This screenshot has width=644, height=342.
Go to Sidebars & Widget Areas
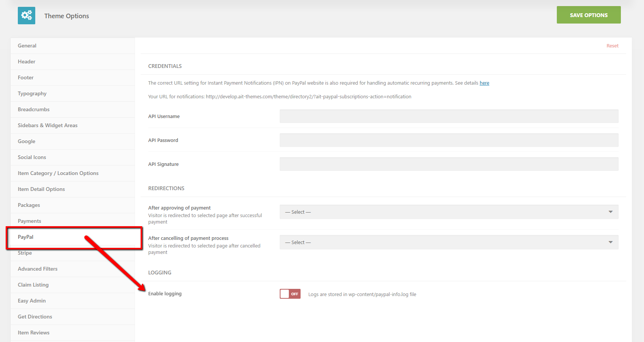pos(72,125)
